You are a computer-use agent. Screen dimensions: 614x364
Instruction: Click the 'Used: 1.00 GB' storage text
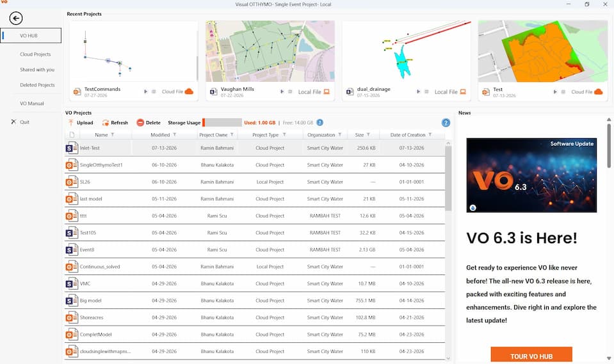pos(259,123)
